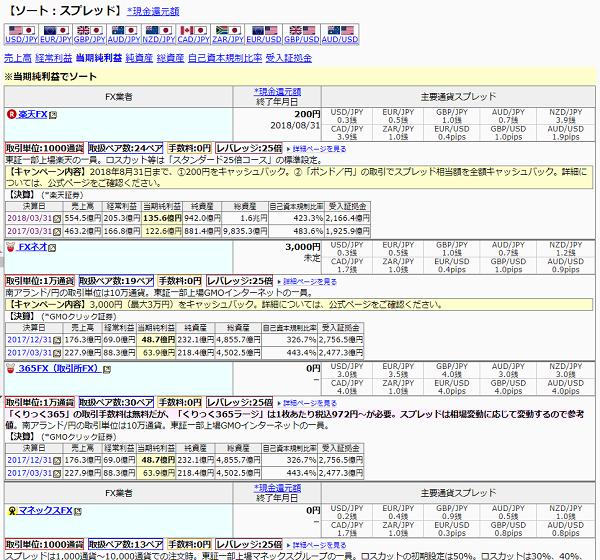Open popup icon beside 2017/12/31 in 365FX table

(57, 461)
